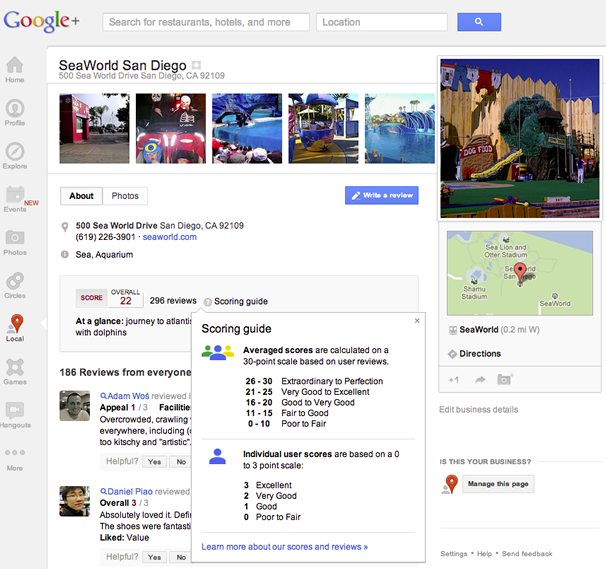Click Adam Woś profile picture

click(75, 406)
